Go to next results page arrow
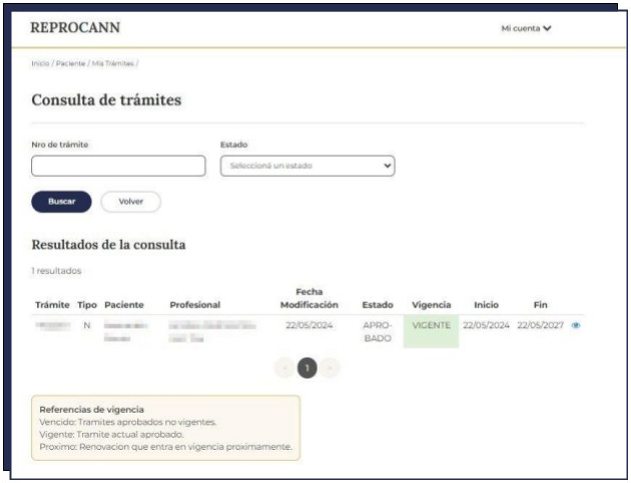This screenshot has height=483, width=631. [330, 369]
